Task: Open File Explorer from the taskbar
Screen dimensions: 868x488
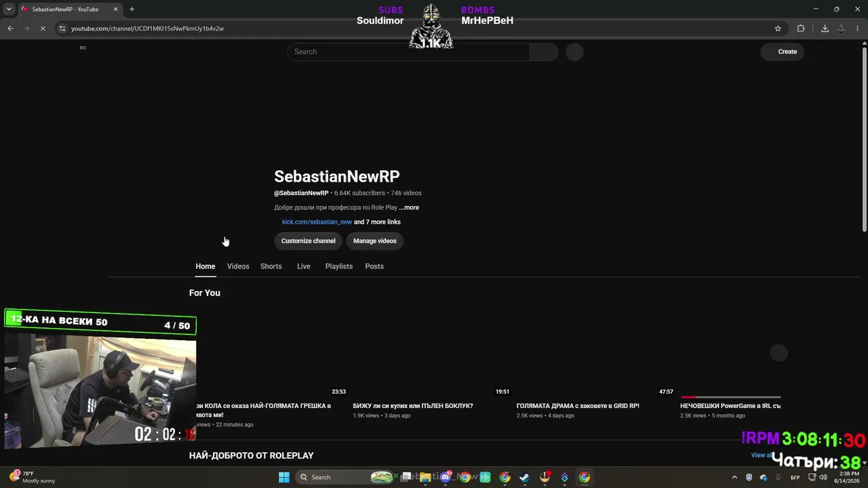Action: pos(425,477)
